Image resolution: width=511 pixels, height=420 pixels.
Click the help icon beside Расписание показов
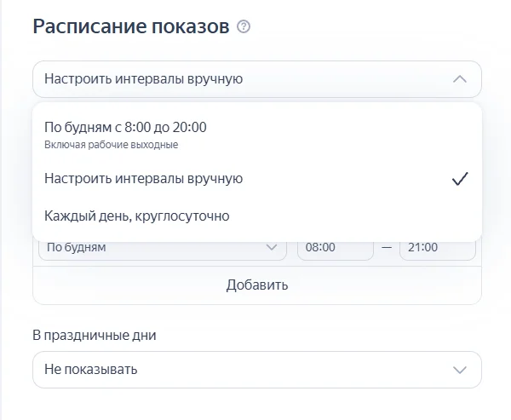(244, 27)
